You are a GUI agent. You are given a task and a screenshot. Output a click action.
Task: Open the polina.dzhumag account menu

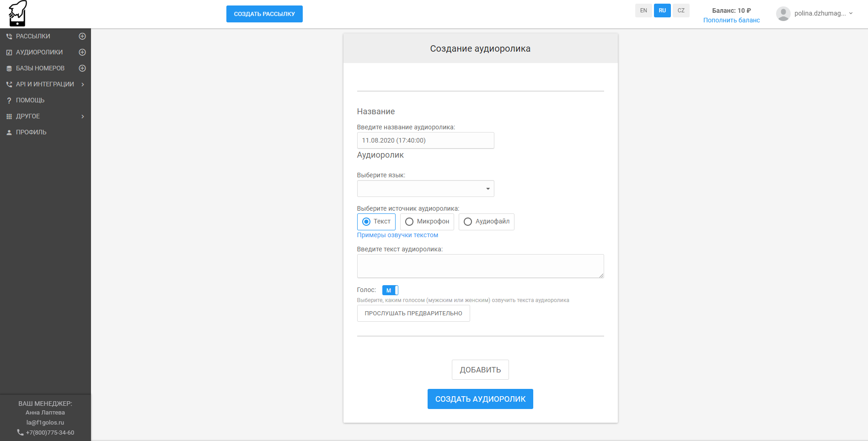click(x=823, y=13)
